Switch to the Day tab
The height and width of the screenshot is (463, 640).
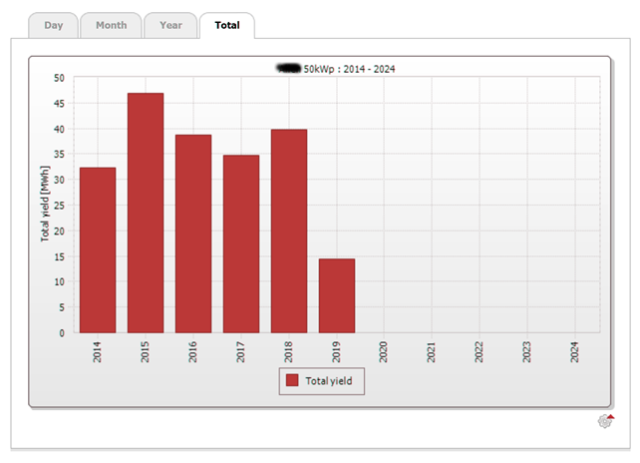53,25
